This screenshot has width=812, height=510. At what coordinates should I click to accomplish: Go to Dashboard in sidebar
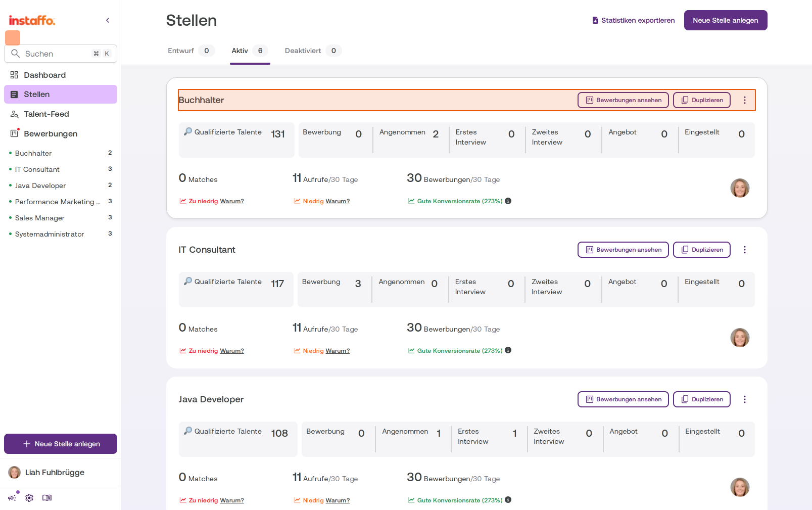click(61, 75)
